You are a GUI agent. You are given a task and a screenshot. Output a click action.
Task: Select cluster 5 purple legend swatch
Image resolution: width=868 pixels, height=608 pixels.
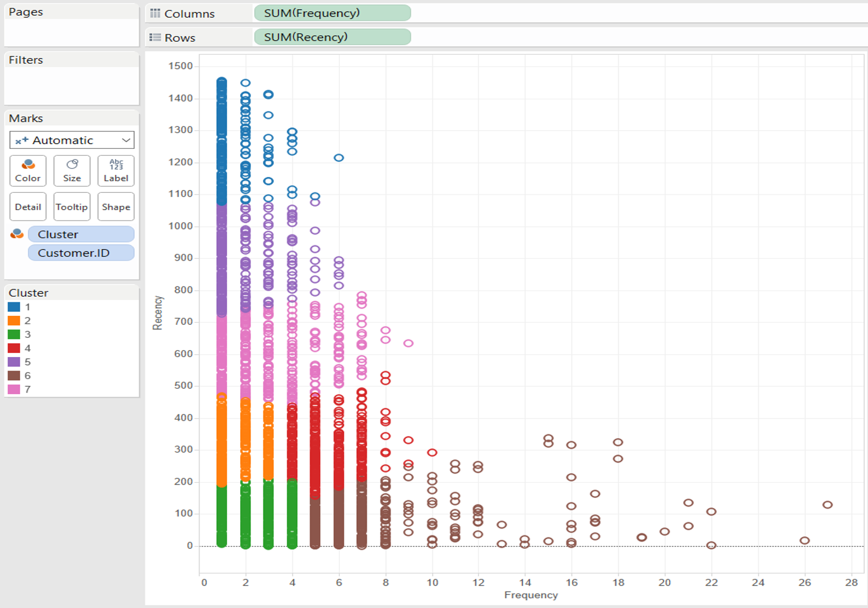pos(14,362)
